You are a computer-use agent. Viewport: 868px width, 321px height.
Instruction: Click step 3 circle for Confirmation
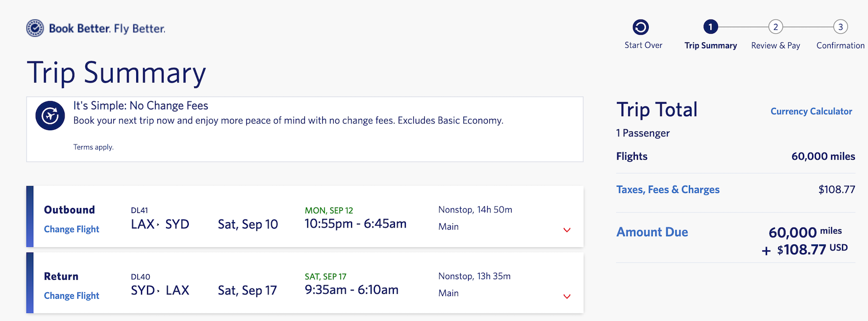tap(840, 26)
